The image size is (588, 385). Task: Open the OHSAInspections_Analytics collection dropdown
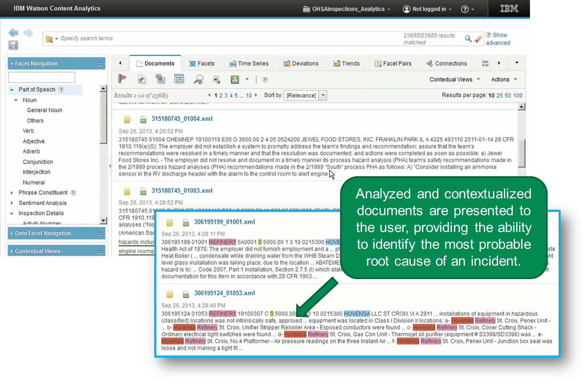tap(347, 9)
